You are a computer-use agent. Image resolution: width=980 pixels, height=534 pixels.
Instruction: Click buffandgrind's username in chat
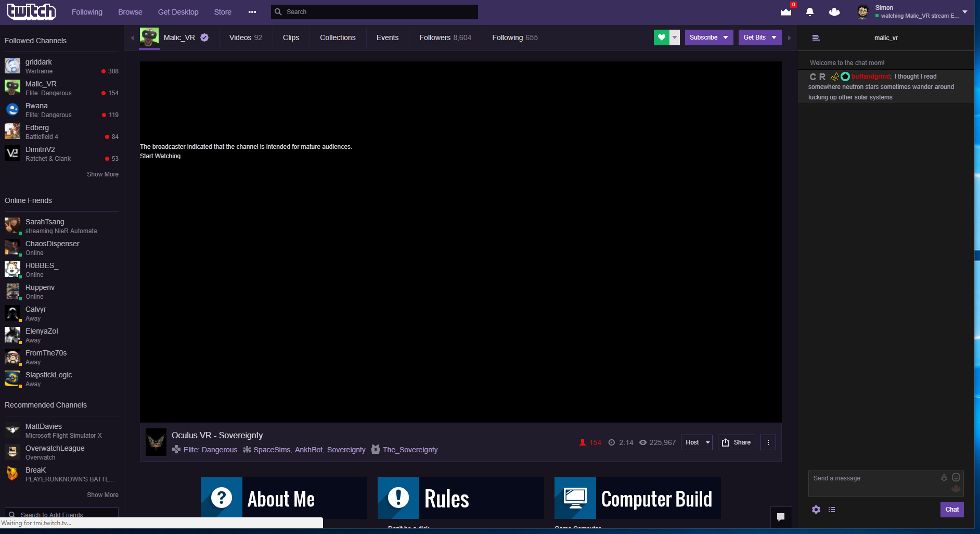coord(870,77)
